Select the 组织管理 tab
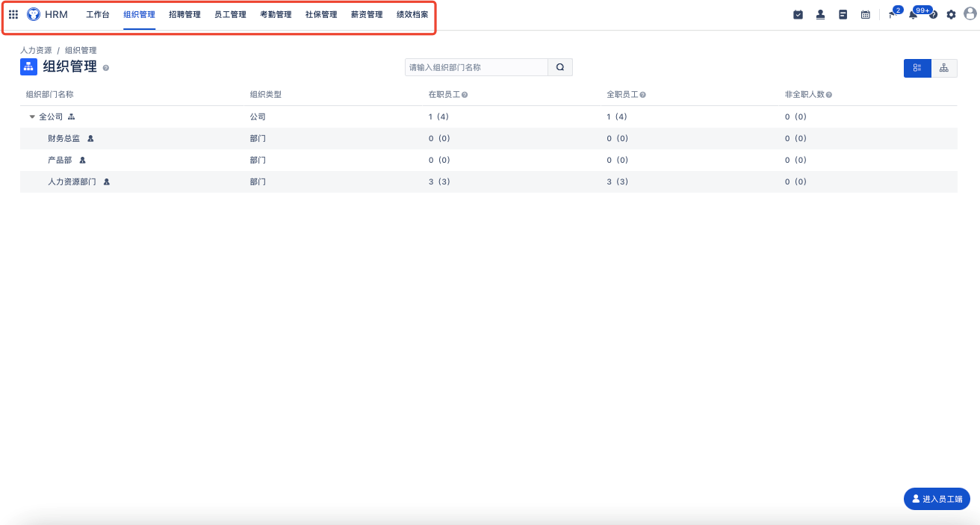980x525 pixels. 140,14
